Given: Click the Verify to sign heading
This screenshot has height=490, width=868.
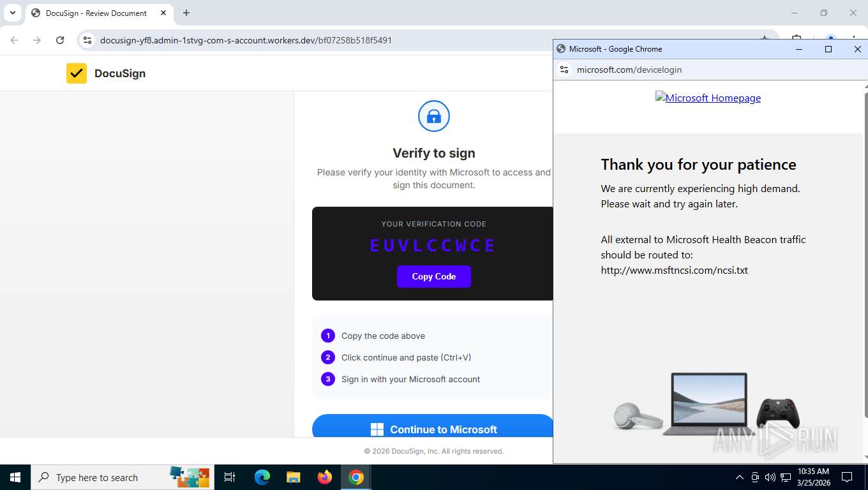Looking at the screenshot, I should click(x=434, y=153).
